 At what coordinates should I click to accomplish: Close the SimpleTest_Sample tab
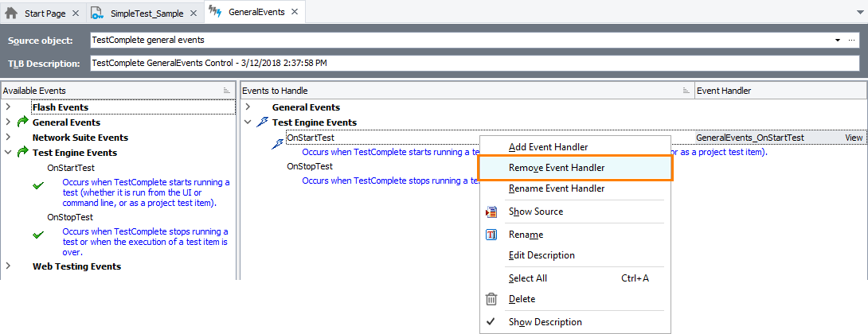[x=194, y=14]
